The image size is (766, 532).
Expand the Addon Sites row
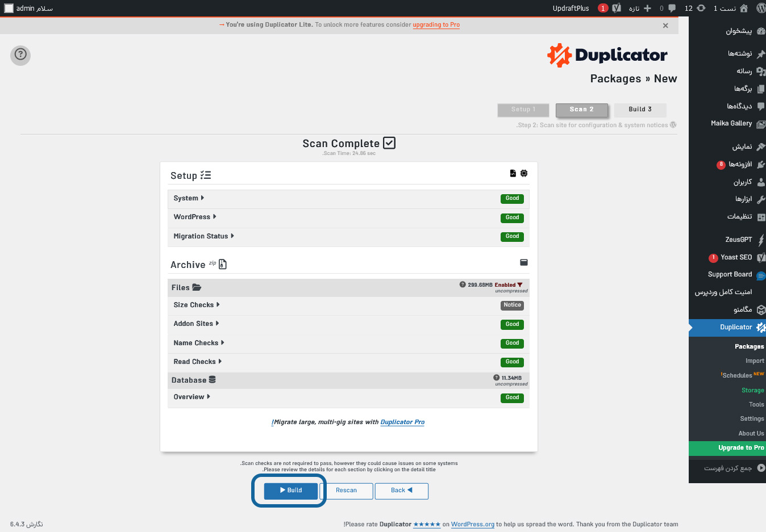pos(348,324)
